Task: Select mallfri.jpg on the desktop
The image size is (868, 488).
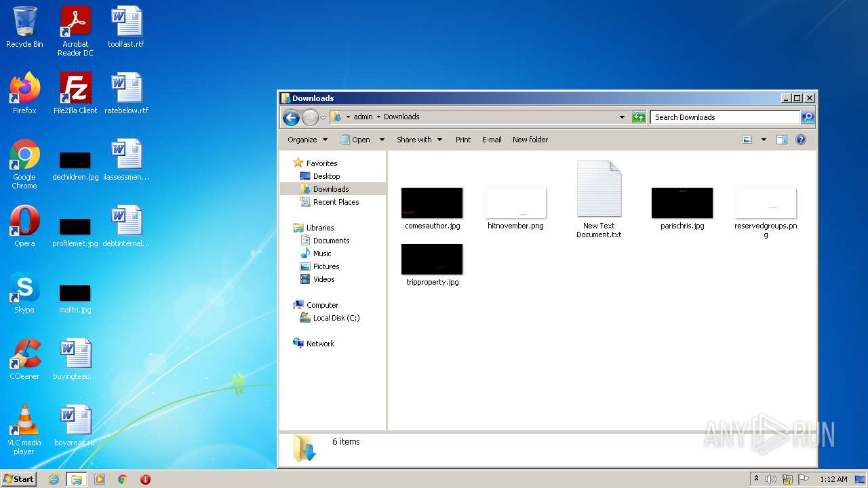Action: [75, 299]
